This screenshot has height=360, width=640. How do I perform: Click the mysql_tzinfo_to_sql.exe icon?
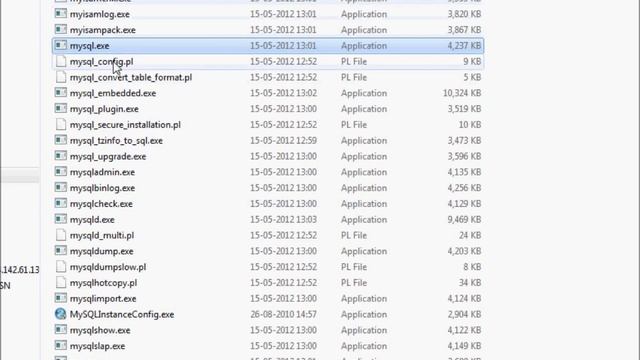[60, 140]
